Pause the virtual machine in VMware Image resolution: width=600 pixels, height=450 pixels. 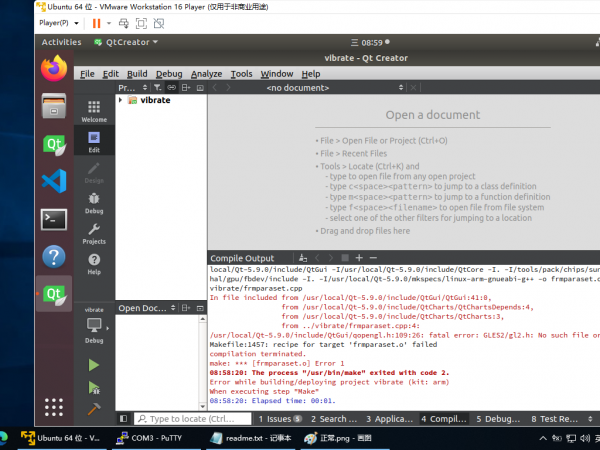point(96,22)
